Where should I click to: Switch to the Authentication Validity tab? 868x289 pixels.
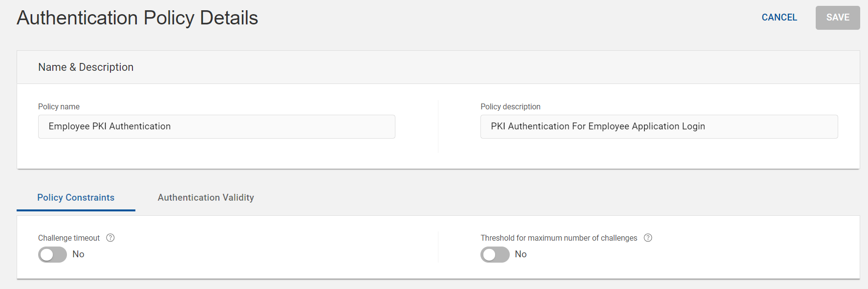[206, 198]
